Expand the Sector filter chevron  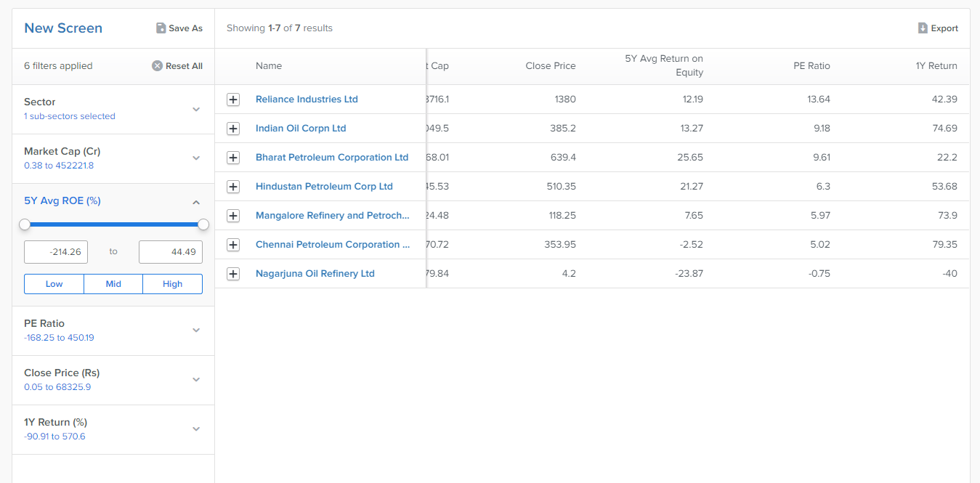click(x=196, y=109)
